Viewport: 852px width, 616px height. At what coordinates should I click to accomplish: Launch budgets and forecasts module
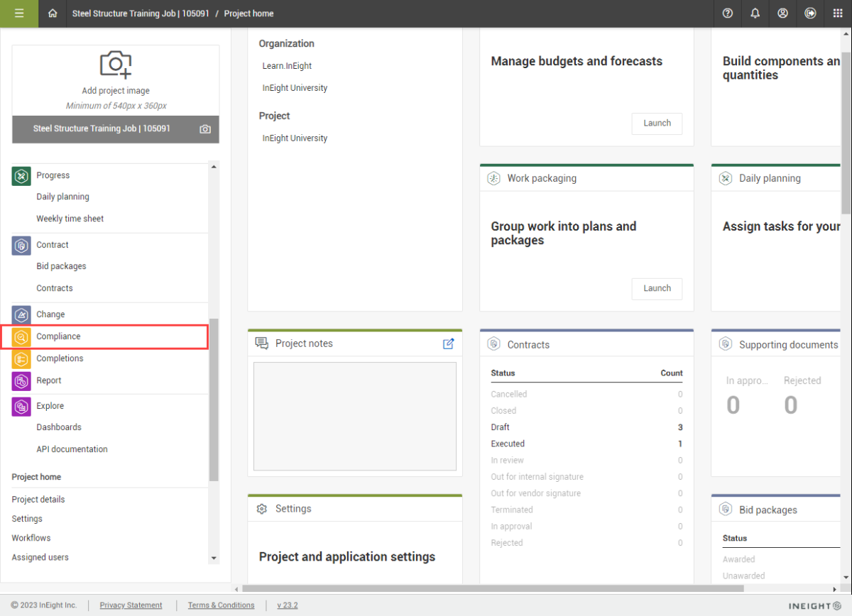[657, 123]
